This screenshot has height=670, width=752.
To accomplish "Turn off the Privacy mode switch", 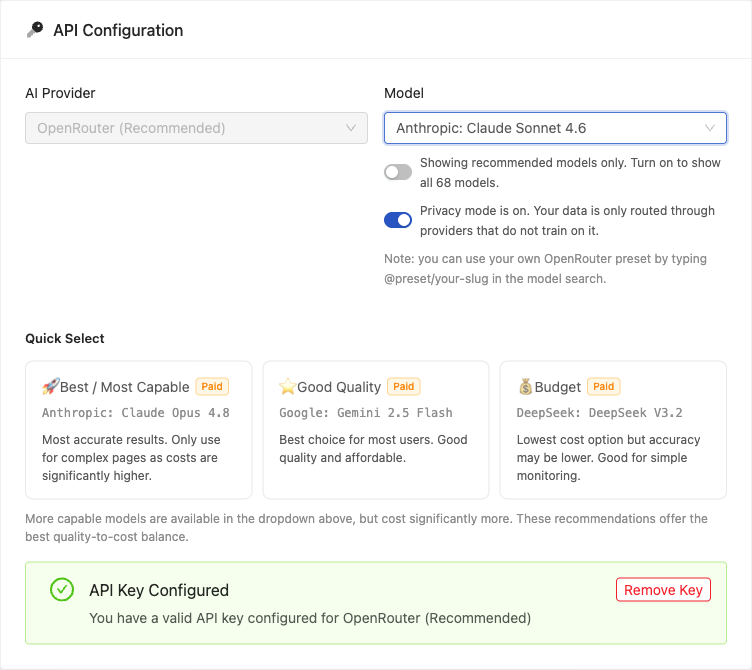I will (x=398, y=220).
